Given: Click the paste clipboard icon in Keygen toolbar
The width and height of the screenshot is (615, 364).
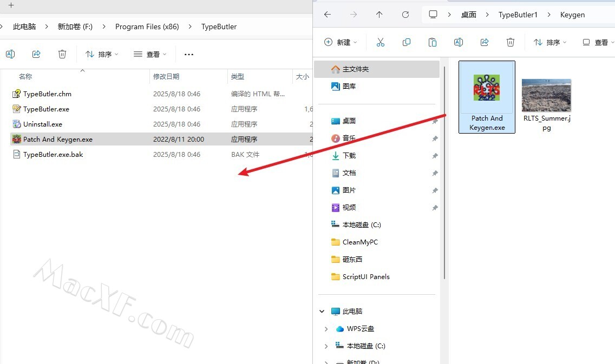Looking at the screenshot, I should [x=432, y=42].
